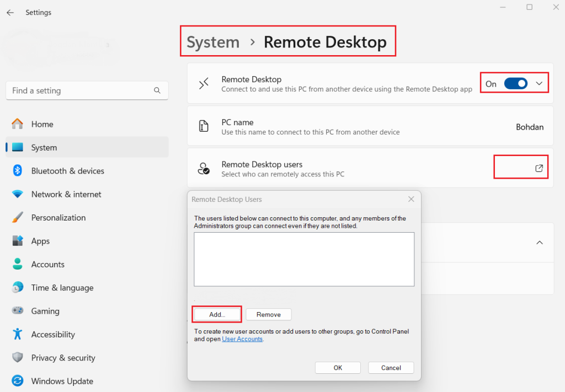Click Cancel in the Remote Desktop Users dialog
The image size is (565, 392).
(x=391, y=367)
